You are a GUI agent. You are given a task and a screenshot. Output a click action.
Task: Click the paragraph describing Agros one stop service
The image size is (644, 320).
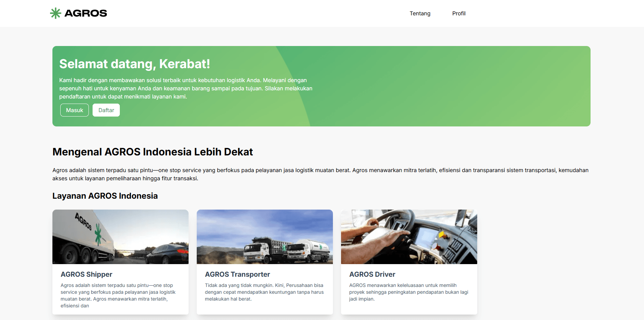320,174
